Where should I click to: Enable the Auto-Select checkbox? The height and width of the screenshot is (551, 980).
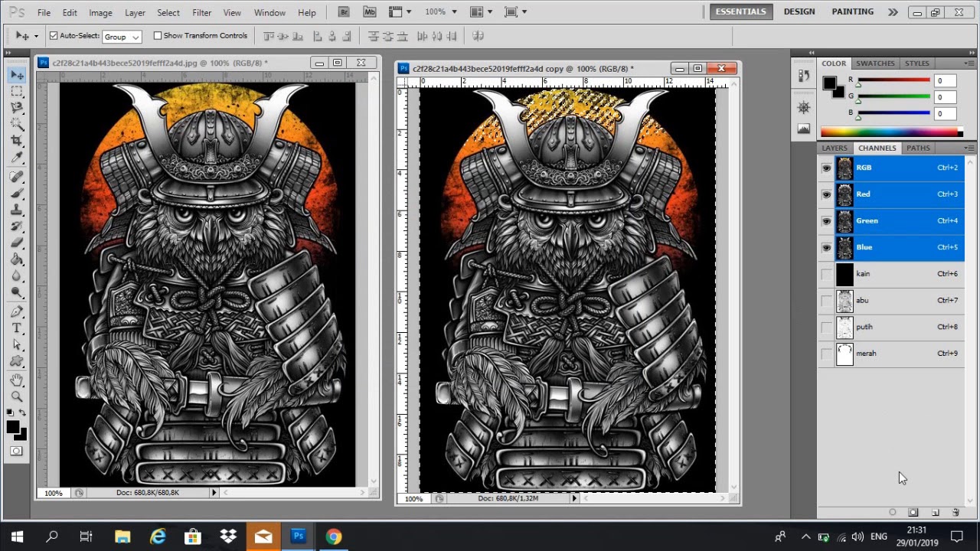point(54,36)
